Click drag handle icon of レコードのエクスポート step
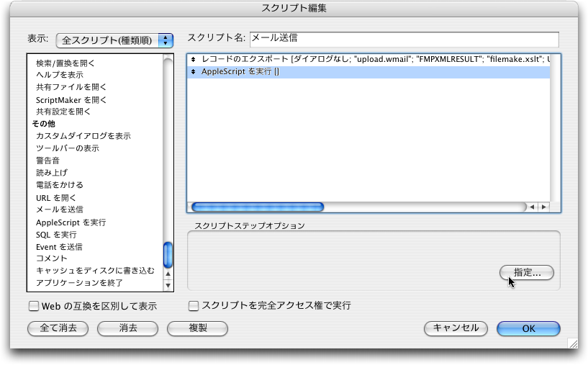Image resolution: width=588 pixels, height=365 pixels. click(x=193, y=60)
